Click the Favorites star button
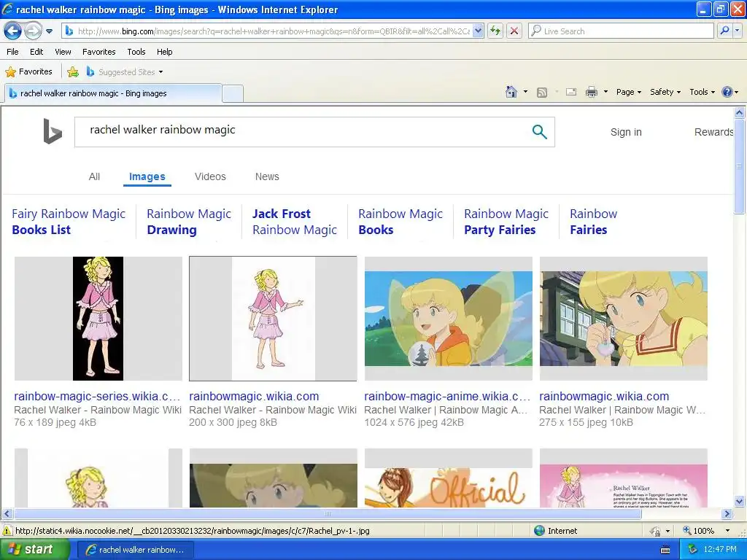This screenshot has width=747, height=560. (x=28, y=72)
